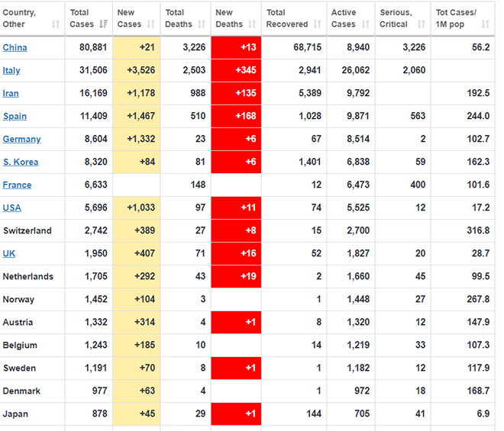Sort by Total Recovered sort icon
Screen dimensions: 504x431
click(317, 24)
